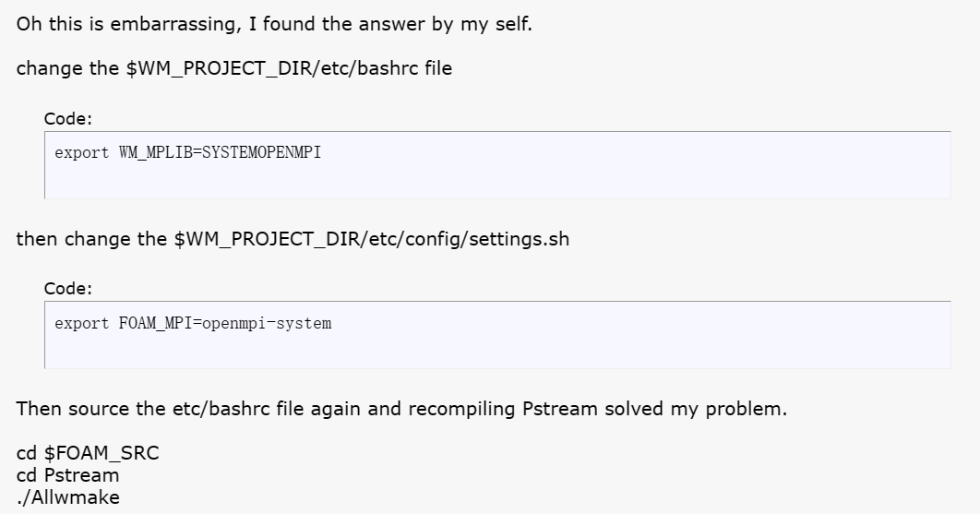Click the first "Code:" label
The width and height of the screenshot is (980, 514).
tap(68, 118)
